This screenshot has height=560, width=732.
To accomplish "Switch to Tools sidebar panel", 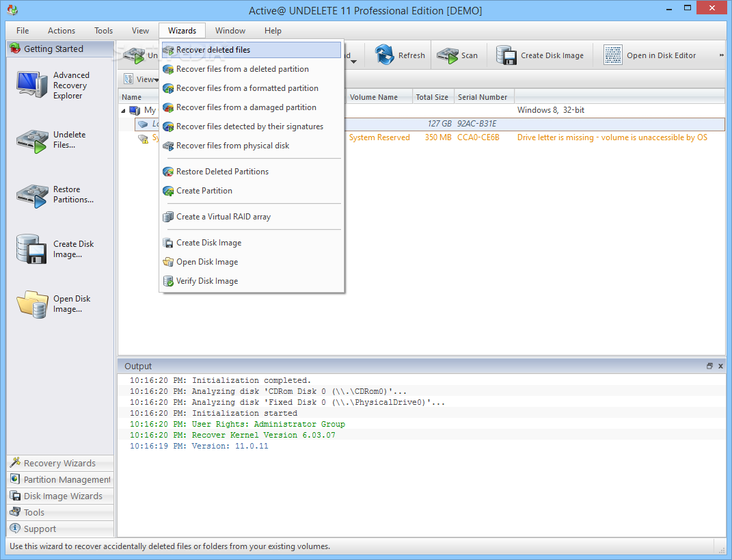I will tap(60, 512).
